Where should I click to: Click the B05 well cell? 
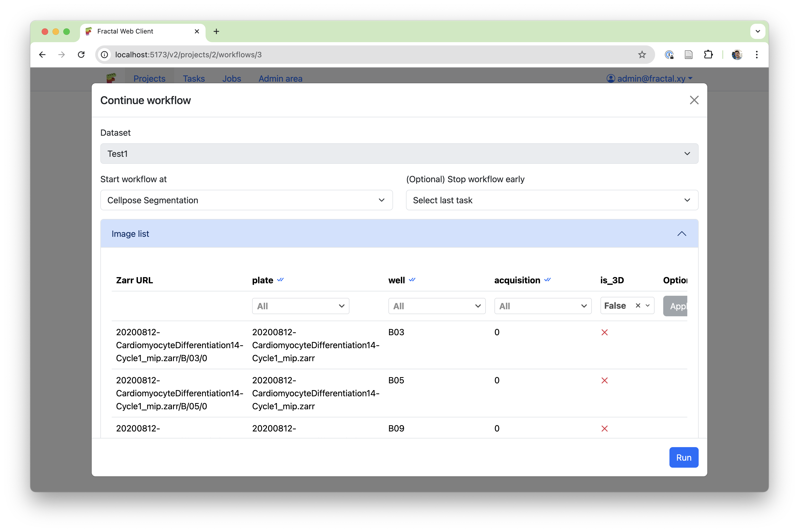[396, 380]
